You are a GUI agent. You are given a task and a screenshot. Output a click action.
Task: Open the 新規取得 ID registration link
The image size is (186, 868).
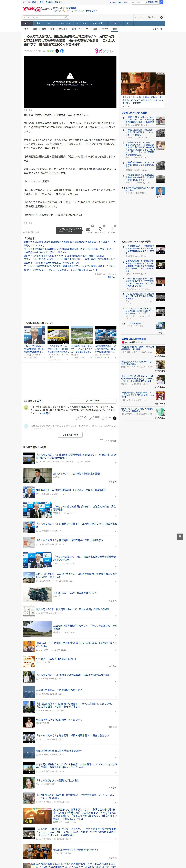click(x=72, y=8)
